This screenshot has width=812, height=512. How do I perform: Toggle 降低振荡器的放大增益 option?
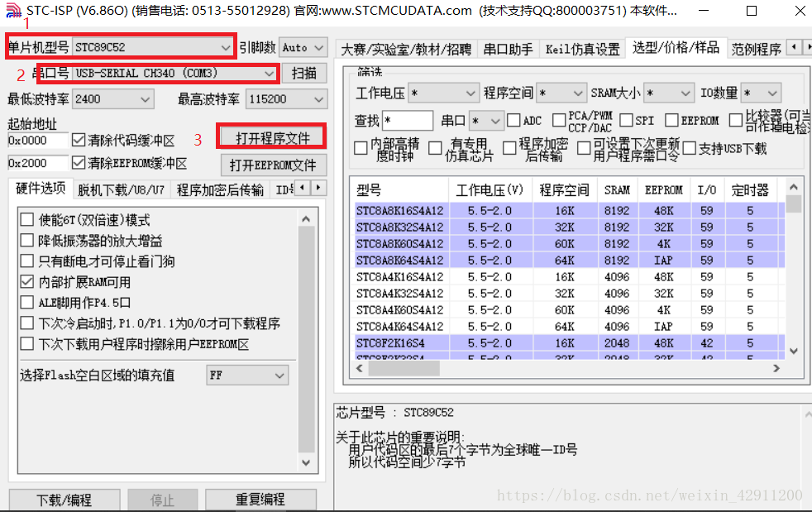point(27,241)
